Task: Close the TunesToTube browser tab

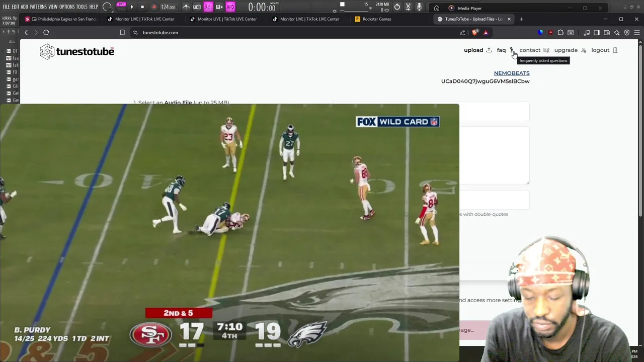Action: (509, 19)
